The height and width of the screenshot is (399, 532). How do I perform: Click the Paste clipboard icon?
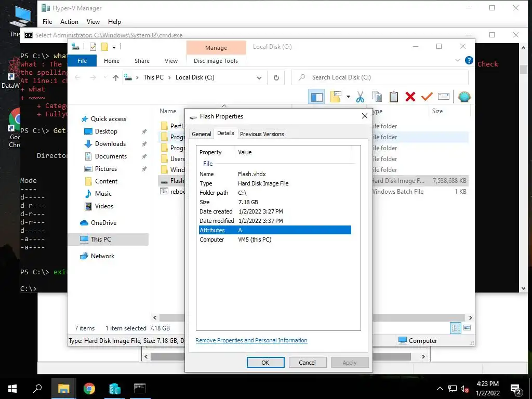(394, 97)
